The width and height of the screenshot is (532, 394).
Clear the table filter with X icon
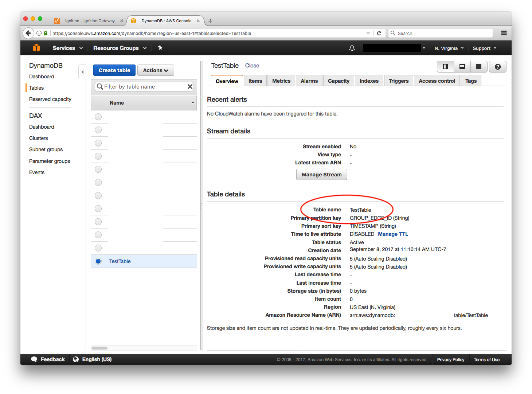point(190,86)
